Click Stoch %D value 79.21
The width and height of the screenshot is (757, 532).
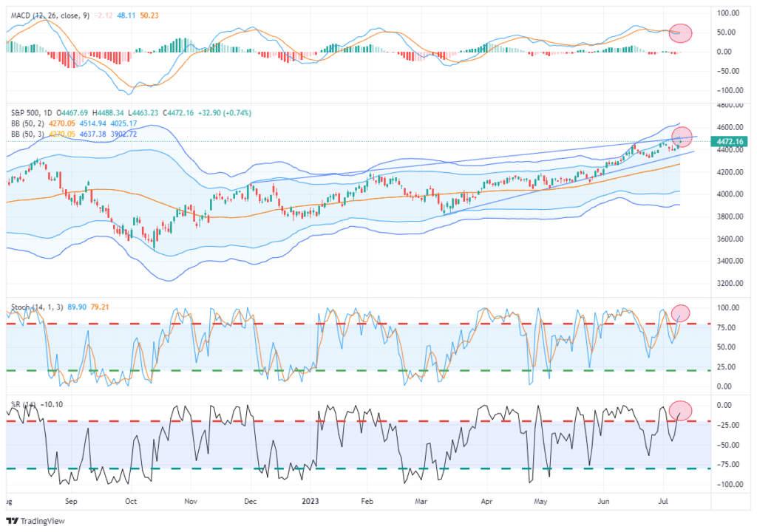pos(100,307)
